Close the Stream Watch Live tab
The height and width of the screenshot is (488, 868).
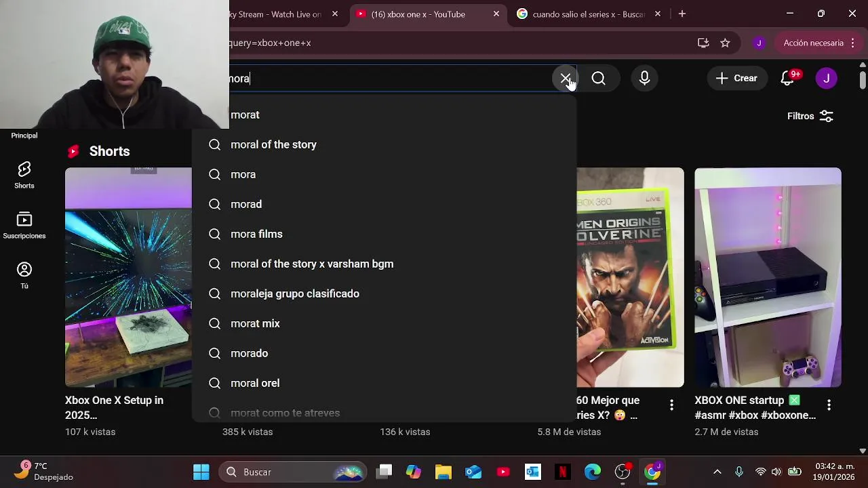pyautogui.click(x=335, y=14)
